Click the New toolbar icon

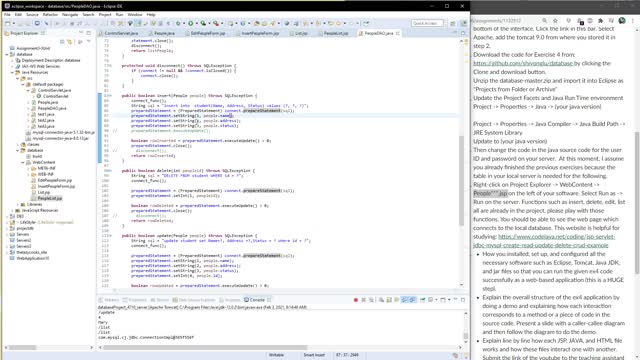point(8,24)
